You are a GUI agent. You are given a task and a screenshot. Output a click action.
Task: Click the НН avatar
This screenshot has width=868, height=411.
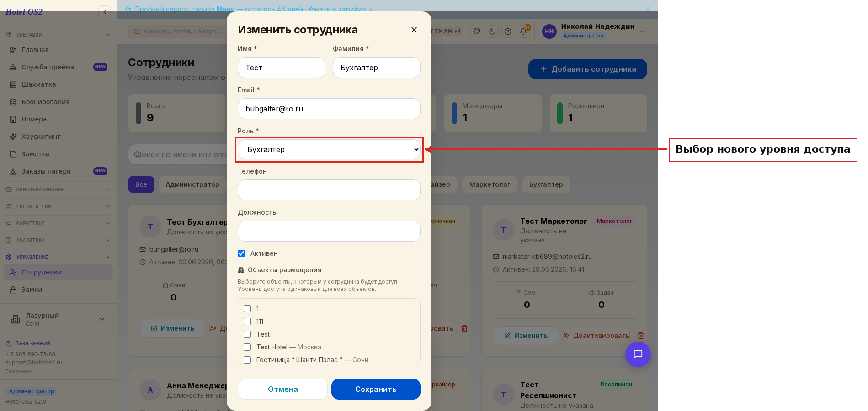549,32
